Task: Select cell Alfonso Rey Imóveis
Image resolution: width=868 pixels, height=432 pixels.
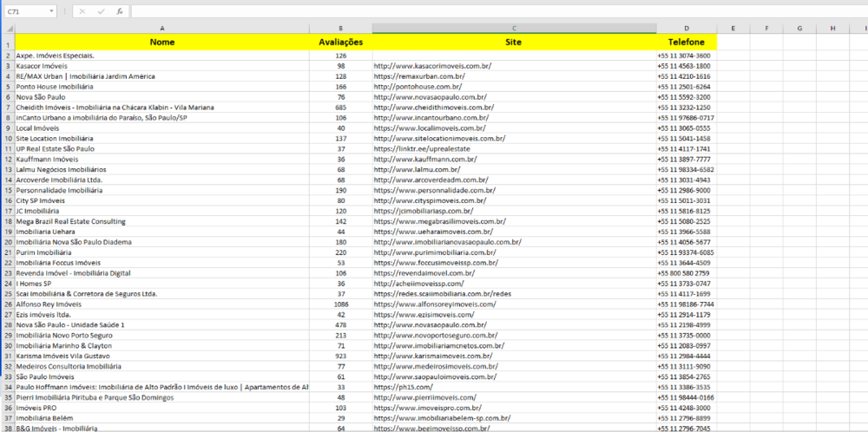Action: (161, 304)
